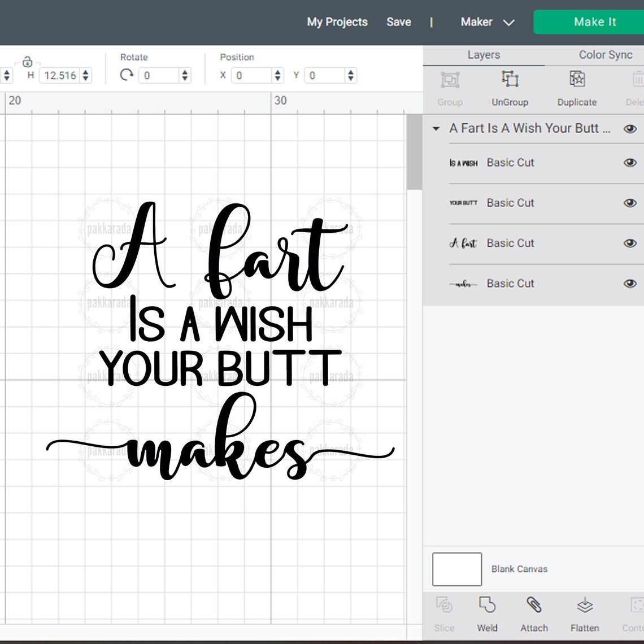Switch to the Color Sync tab
Viewport: 644px width, 644px height.
pyautogui.click(x=605, y=54)
